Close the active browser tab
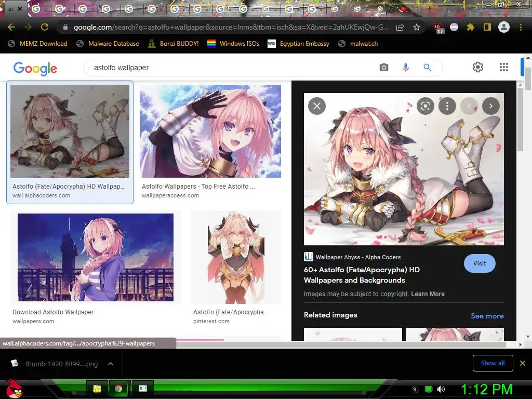 (20, 9)
